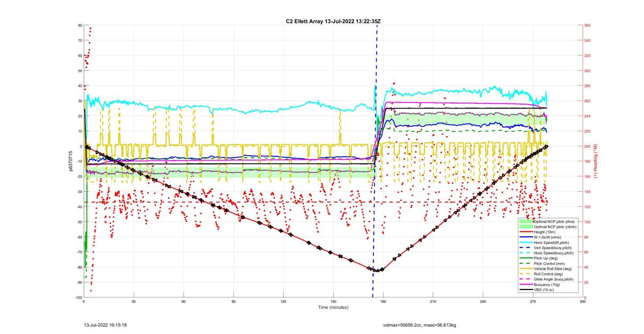The height and width of the screenshot is (334, 644).
Task: Select time axis tick label '210'
Action: click(x=433, y=302)
